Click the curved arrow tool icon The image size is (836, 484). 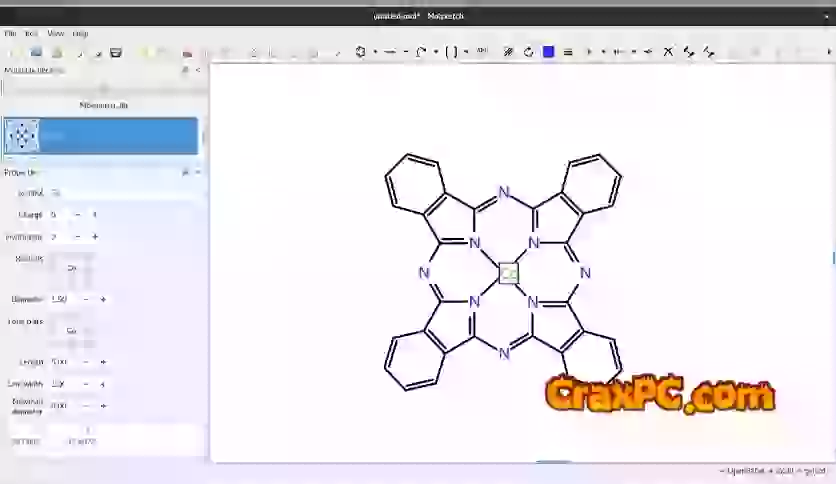coord(421,52)
